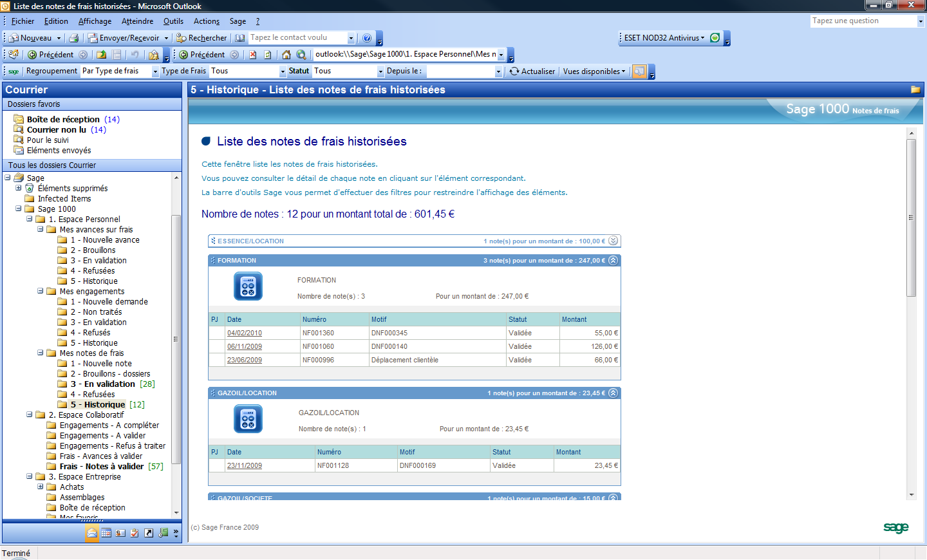The width and height of the screenshot is (927, 560).
Task: Open the Sage menu
Action: coord(238,21)
